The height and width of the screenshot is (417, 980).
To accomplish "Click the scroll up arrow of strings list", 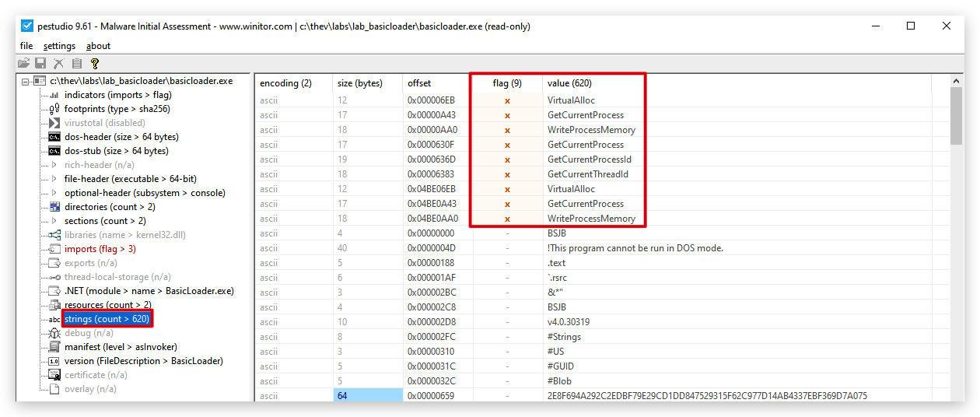I will click(957, 81).
